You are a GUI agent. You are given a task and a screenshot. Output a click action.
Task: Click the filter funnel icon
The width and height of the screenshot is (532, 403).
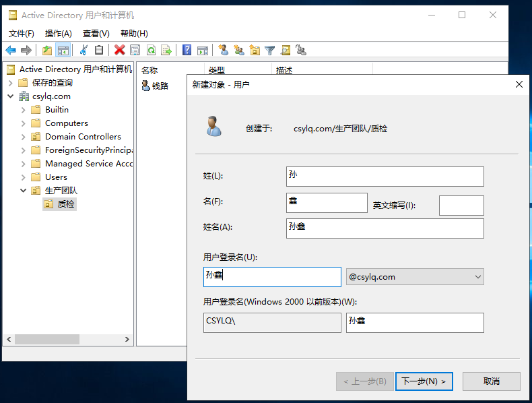click(270, 51)
